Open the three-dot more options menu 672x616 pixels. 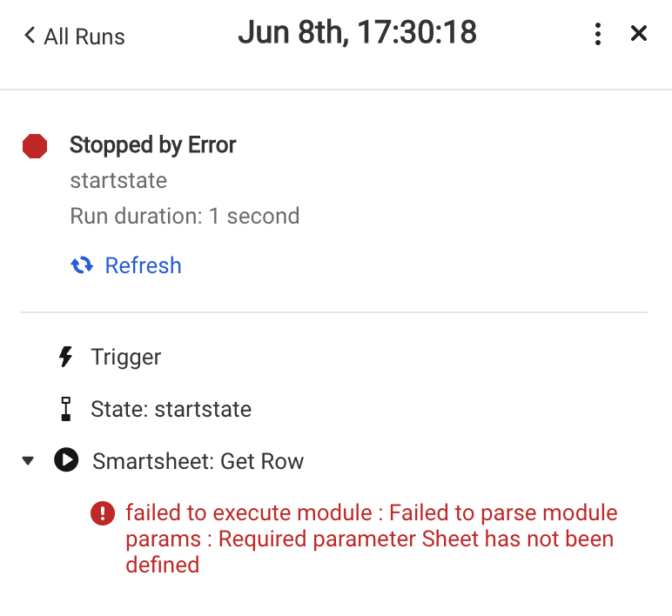click(x=598, y=34)
